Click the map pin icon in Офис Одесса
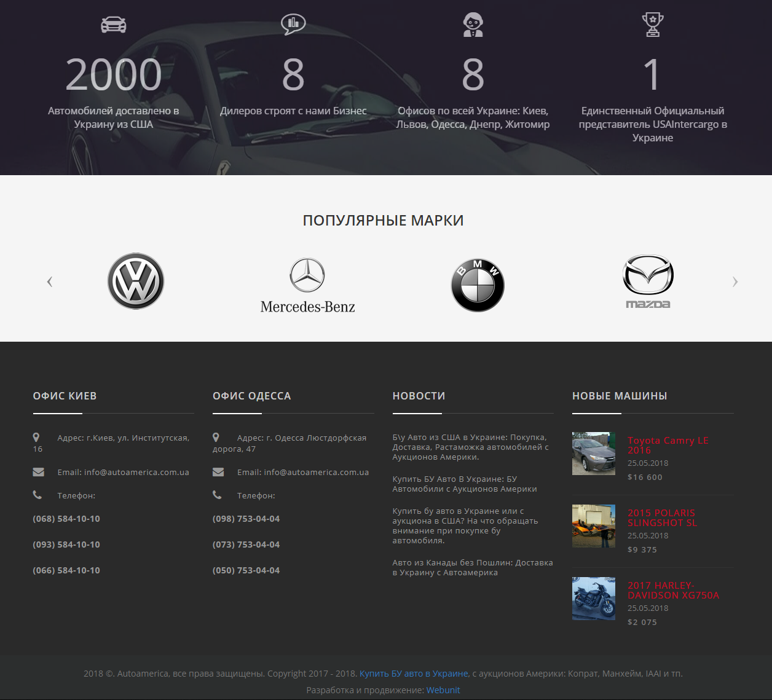The image size is (772, 700). pyautogui.click(x=216, y=438)
